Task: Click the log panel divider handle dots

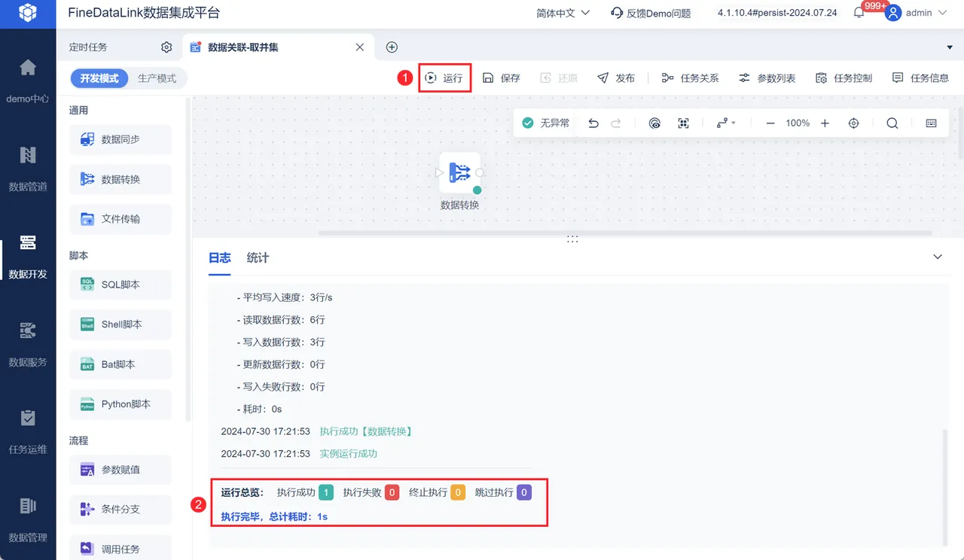Action: pyautogui.click(x=572, y=239)
